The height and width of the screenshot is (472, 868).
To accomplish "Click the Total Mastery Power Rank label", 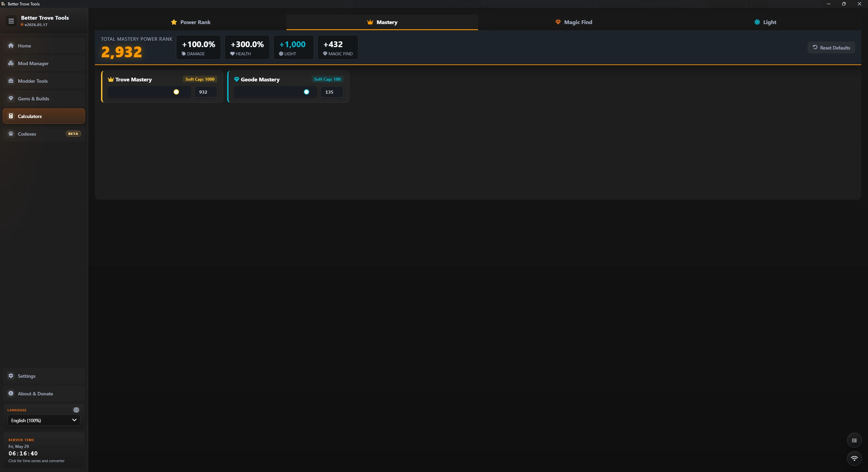I will coord(137,39).
